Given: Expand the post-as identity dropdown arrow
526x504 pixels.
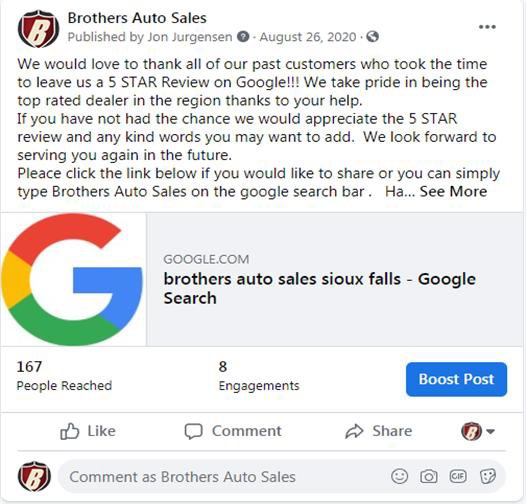Looking at the screenshot, I should [x=490, y=431].
